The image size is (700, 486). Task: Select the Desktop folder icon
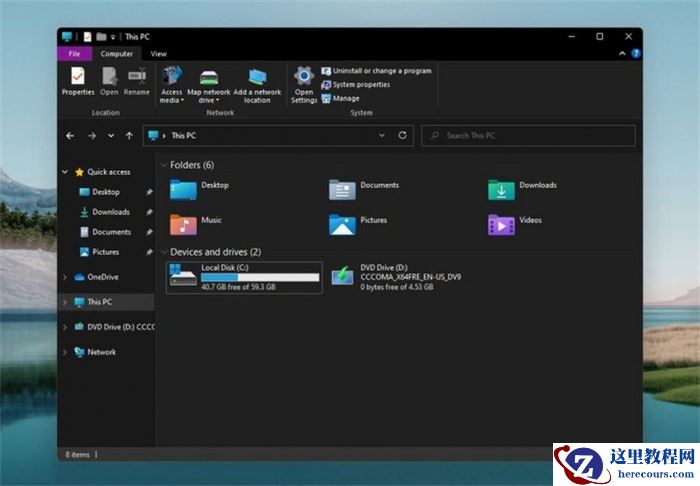click(183, 190)
